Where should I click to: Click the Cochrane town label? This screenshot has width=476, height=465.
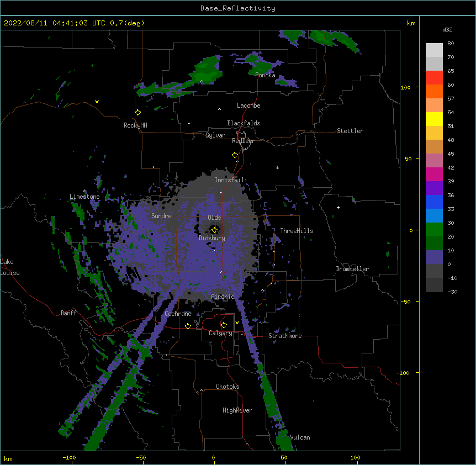[x=178, y=314]
